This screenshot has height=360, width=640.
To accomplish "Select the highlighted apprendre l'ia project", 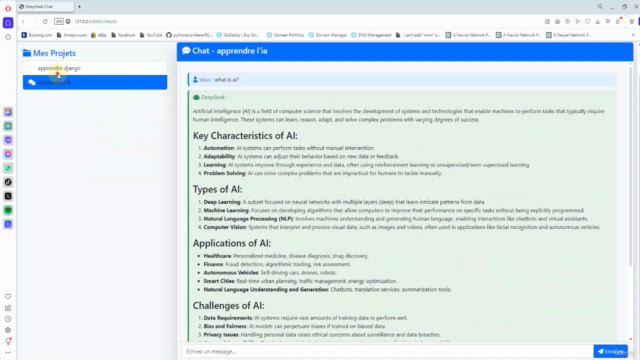I will click(95, 82).
